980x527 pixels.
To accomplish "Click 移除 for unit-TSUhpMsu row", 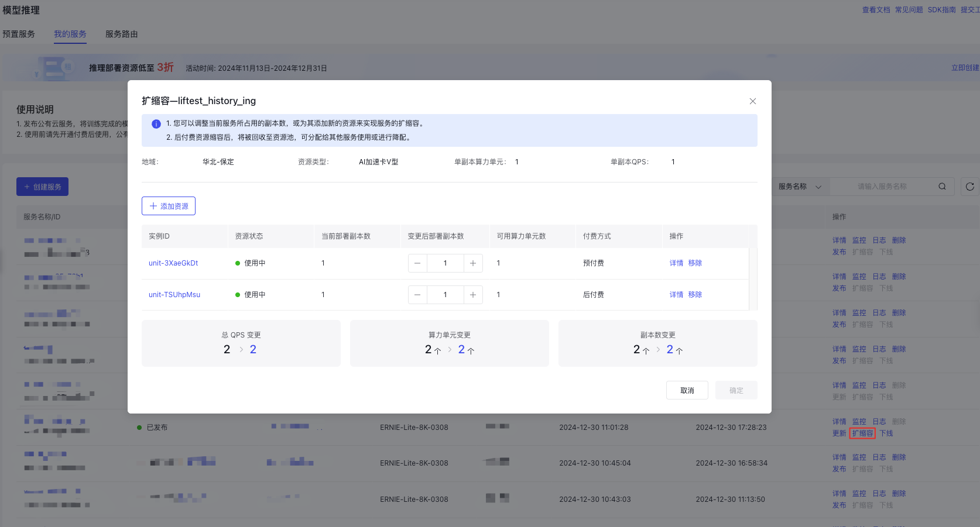I will click(x=695, y=295).
